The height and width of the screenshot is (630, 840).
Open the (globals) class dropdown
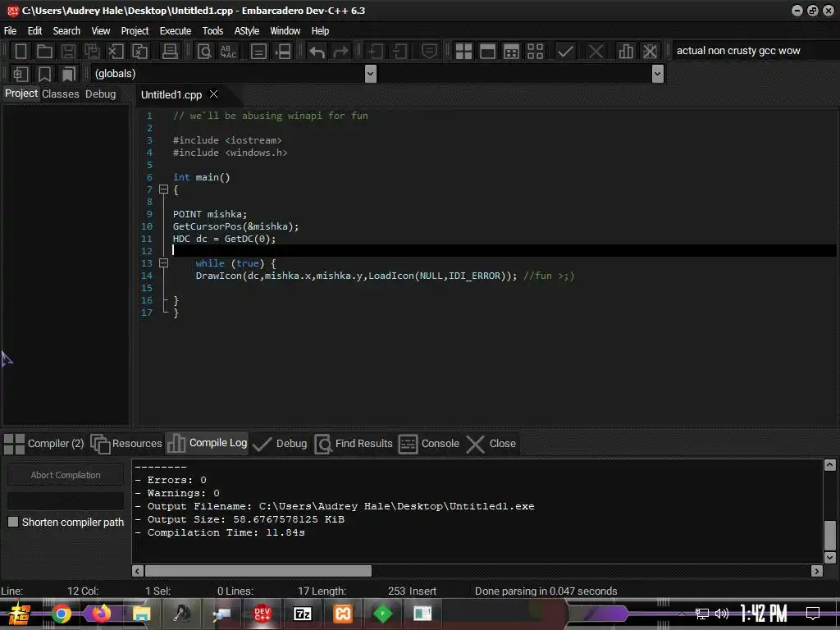[370, 74]
